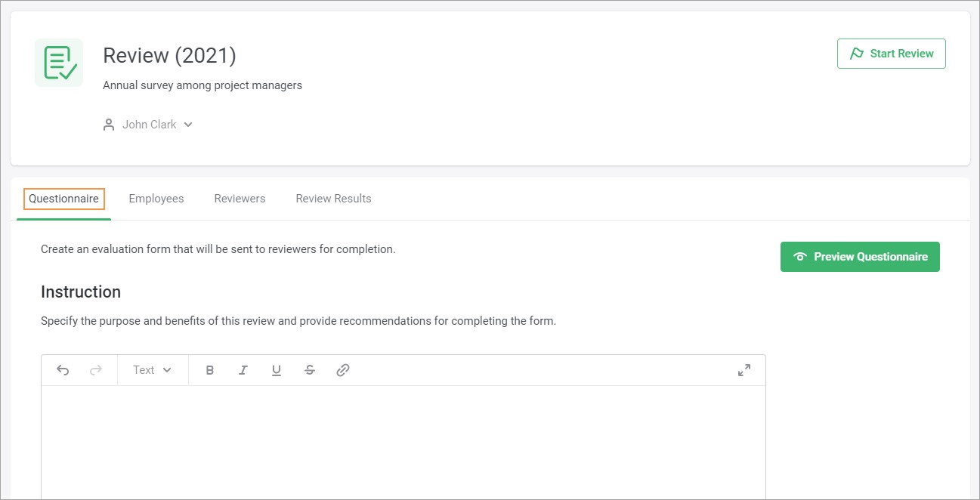Expand the John Clark owner dropdown

tap(188, 125)
